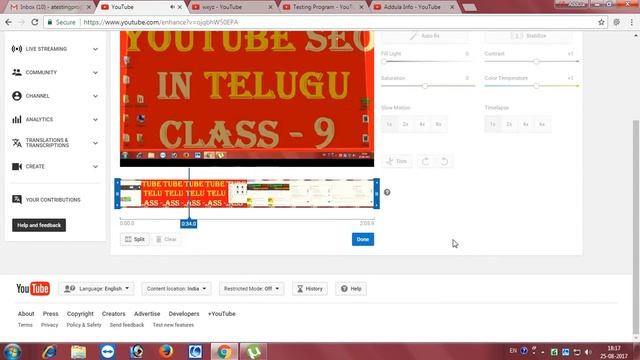Open TeamViewer icon in taskbar
640x360 pixels.
coord(108,351)
